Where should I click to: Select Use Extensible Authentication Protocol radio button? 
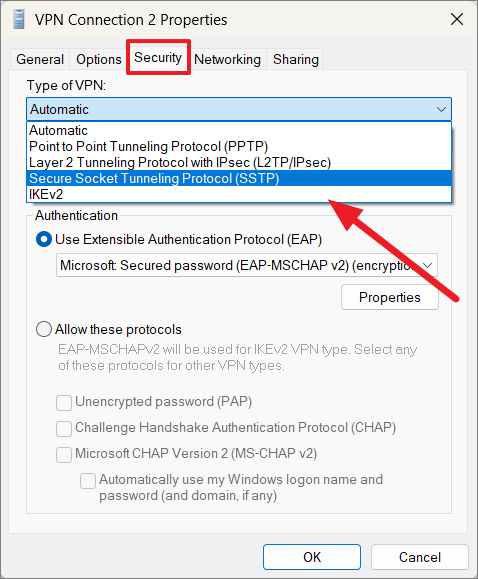[x=44, y=239]
